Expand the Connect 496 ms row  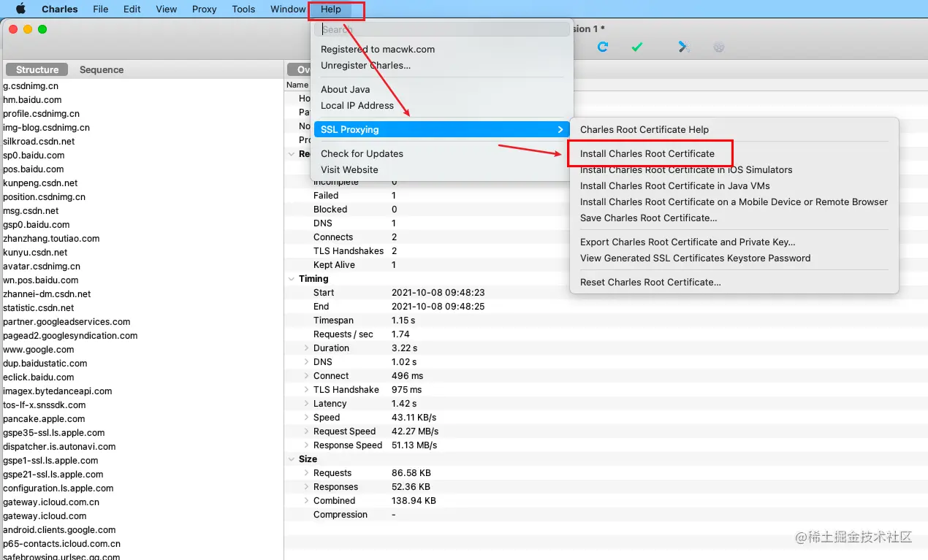[x=307, y=376]
